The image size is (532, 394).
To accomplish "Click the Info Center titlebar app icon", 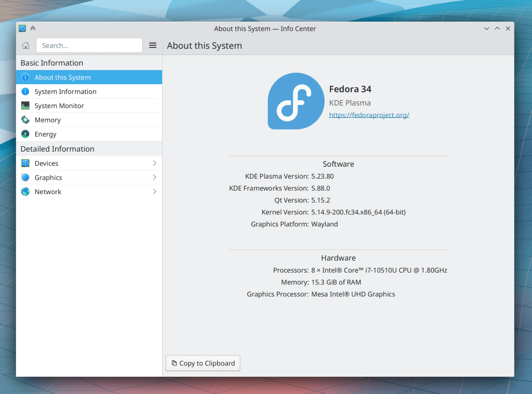I will coord(22,29).
